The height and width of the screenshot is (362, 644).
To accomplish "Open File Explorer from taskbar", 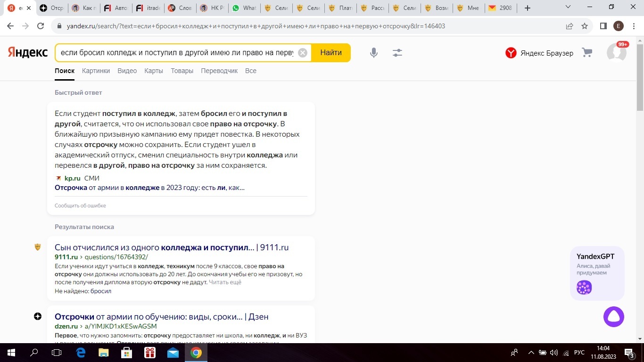I will click(104, 353).
